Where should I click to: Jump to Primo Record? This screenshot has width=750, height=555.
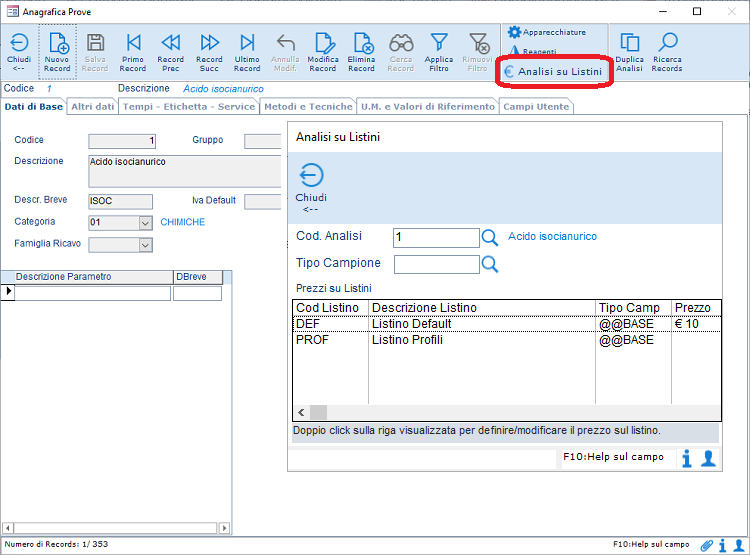(133, 52)
